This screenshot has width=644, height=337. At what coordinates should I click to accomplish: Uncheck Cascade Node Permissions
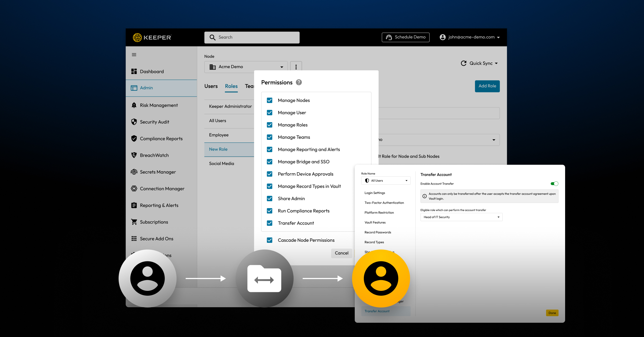[x=270, y=240]
